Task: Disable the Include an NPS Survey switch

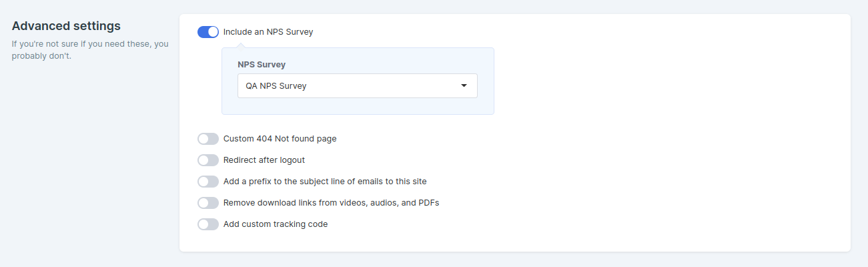Action: (208, 32)
